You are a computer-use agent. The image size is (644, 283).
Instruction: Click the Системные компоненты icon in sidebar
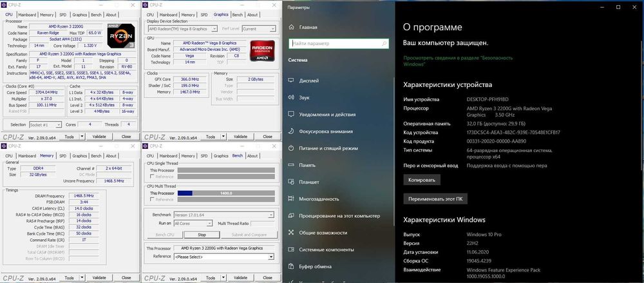[x=291, y=249]
